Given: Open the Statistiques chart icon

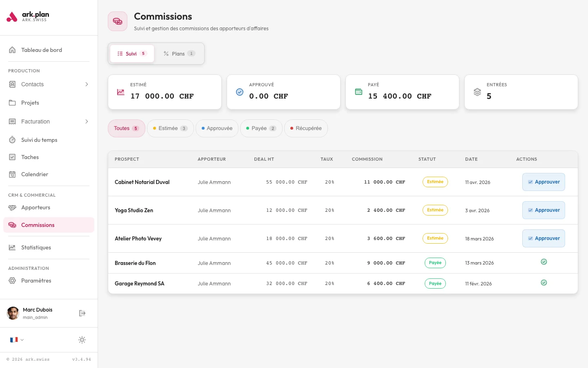Looking at the screenshot, I should [12, 247].
